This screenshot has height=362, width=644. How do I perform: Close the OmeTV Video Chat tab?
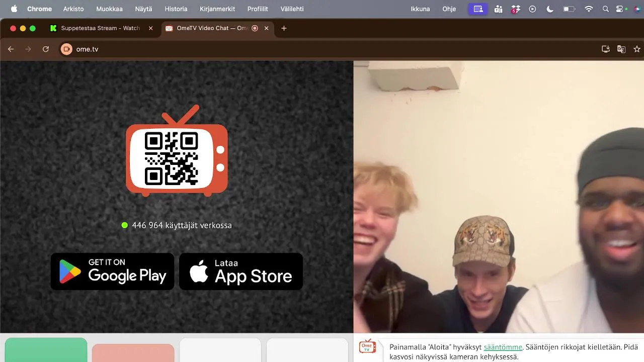tap(267, 28)
